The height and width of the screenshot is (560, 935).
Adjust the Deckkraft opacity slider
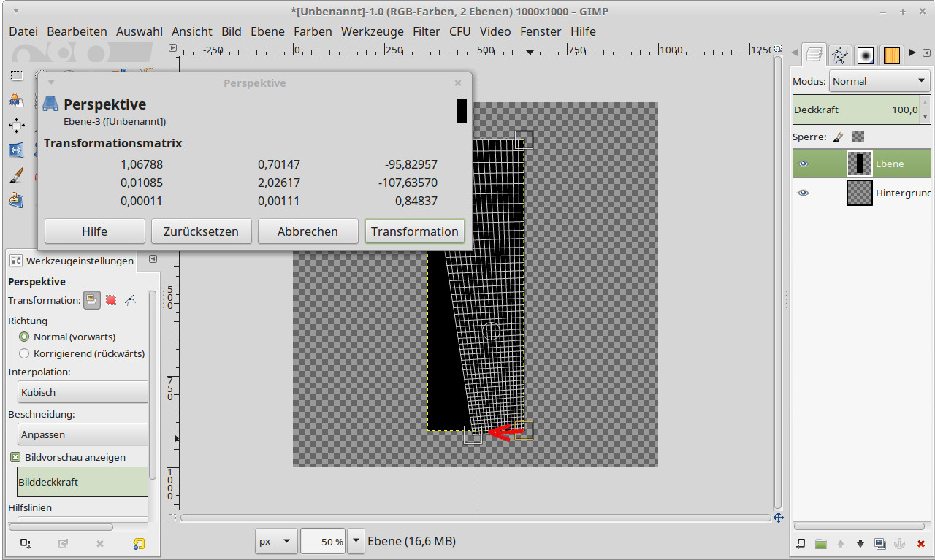[x=856, y=110]
